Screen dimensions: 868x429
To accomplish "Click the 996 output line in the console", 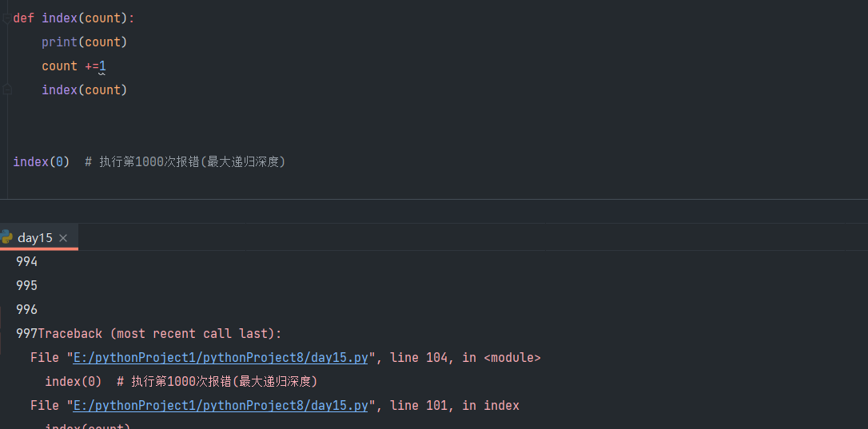I will [27, 310].
